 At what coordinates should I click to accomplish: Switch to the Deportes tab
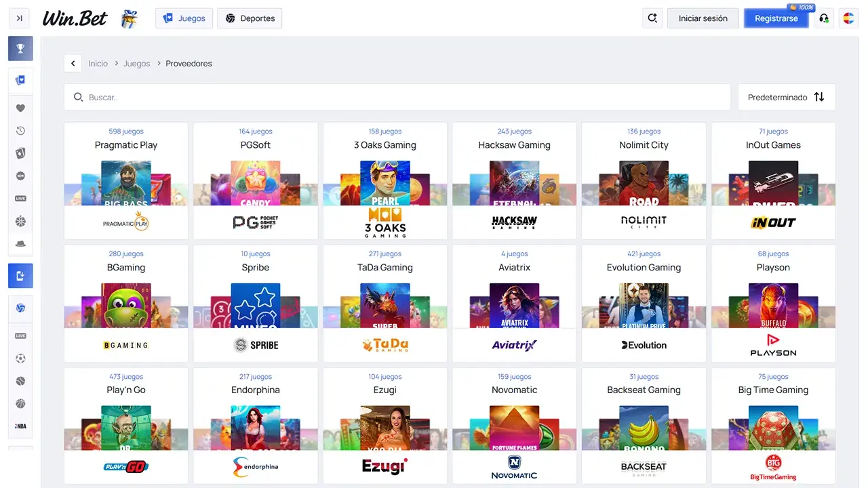point(250,18)
